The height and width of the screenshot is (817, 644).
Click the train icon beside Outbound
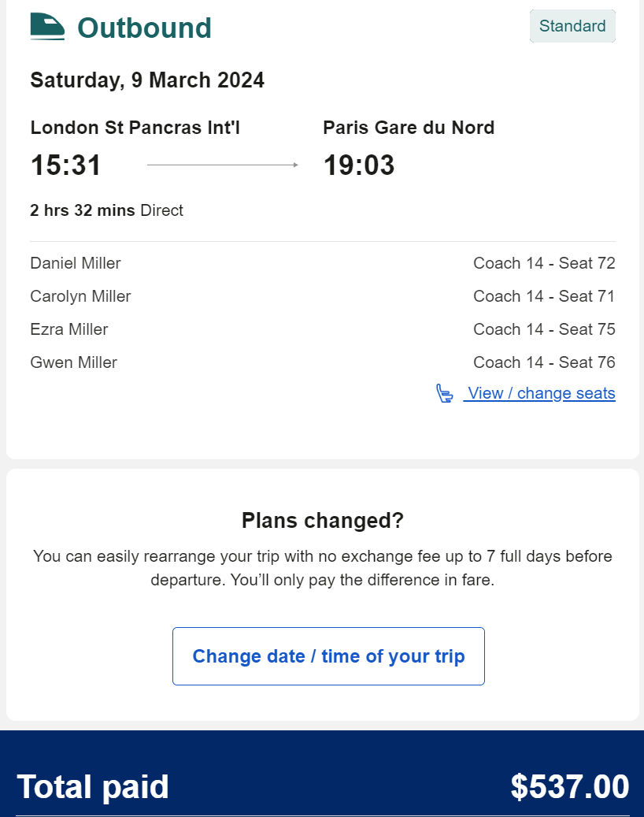point(47,27)
